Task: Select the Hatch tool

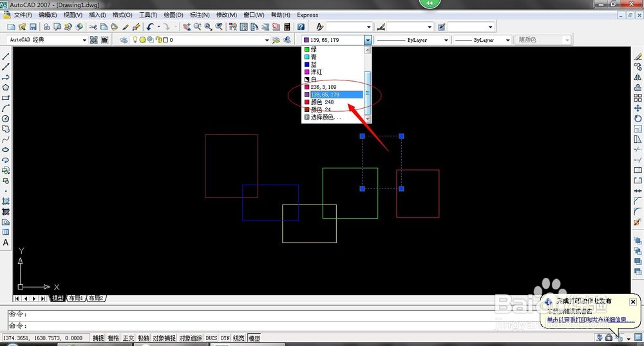Action: tap(6, 201)
